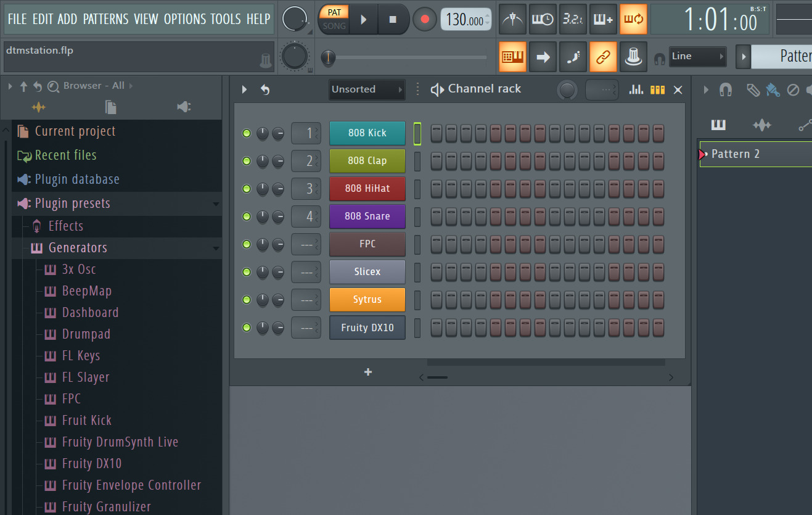Toggle note/clip grouping link icon

click(x=603, y=57)
